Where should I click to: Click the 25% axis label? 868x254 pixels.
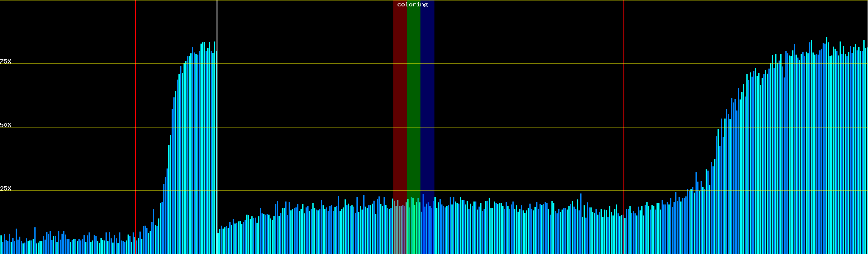click(x=6, y=188)
